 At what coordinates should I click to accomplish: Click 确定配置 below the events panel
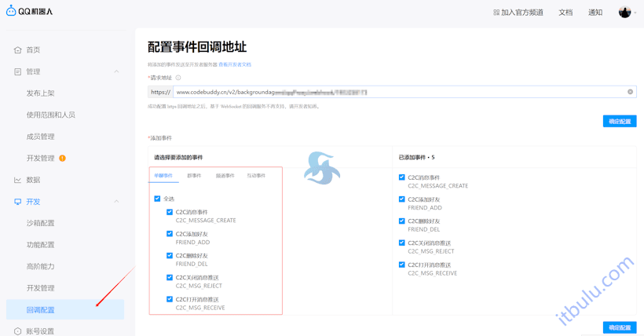point(620,327)
